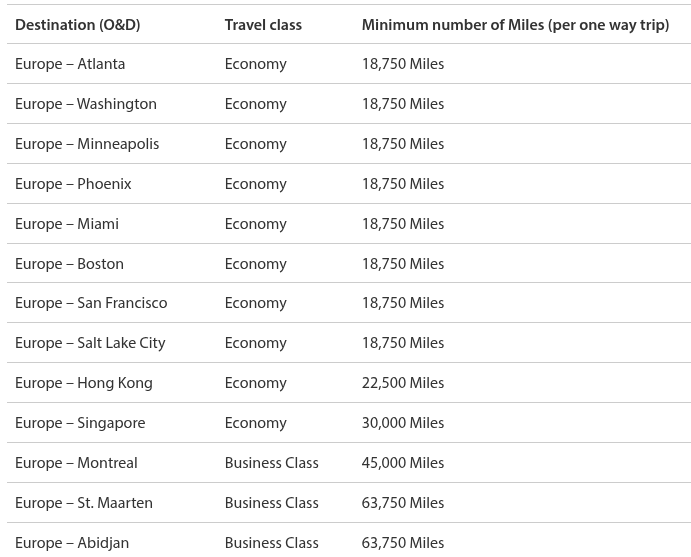Click the Europe – Abidjan destination text
This screenshot has width=691, height=557.
tap(72, 543)
